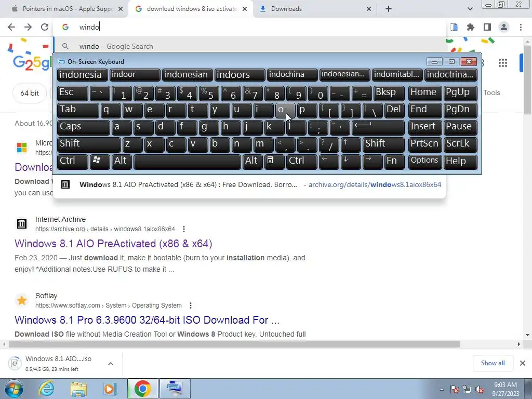532x399 pixels.
Task: Select the '64 bit' filter chip
Action: coord(30,93)
